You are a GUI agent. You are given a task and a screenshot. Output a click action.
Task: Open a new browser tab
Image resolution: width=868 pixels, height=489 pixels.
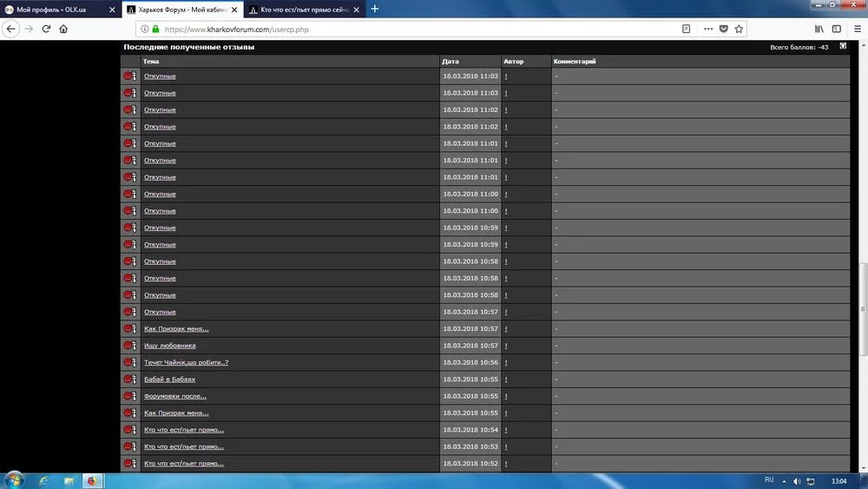[375, 9]
